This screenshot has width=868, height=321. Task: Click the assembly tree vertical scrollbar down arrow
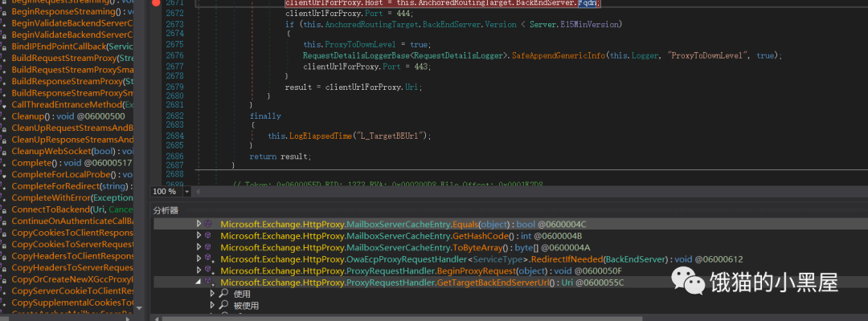coord(139,309)
